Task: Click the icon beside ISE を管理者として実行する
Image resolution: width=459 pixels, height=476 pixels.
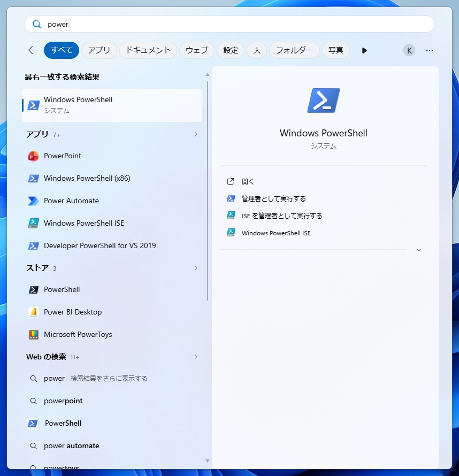Action: point(231,216)
